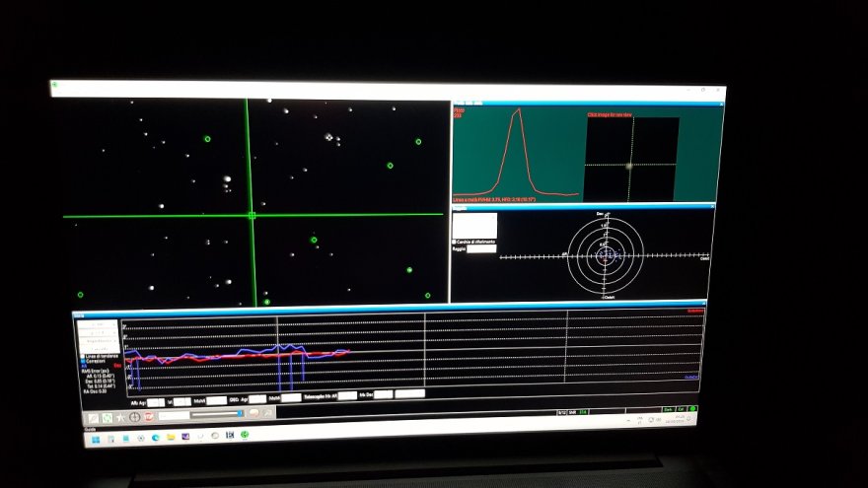Click the connect equipment icon in toolbar
Viewport: 868px width, 488px height.
point(93,417)
